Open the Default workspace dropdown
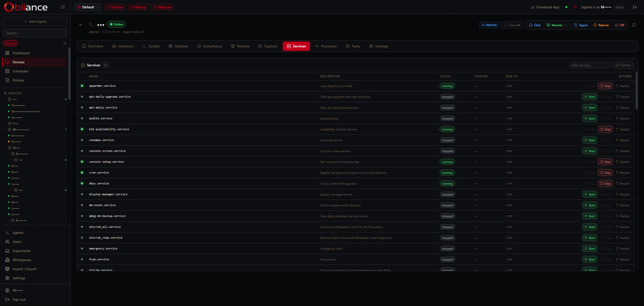Screen dimensions: 644x306 coord(88,7)
